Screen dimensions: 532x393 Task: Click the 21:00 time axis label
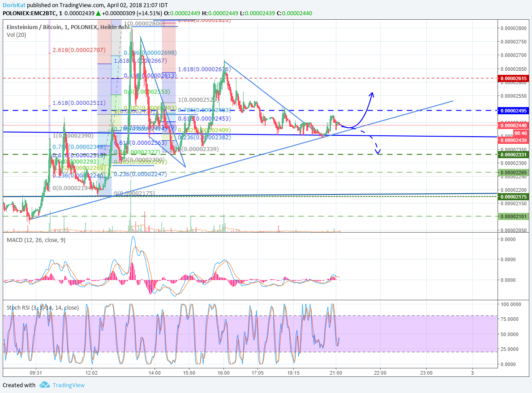point(335,373)
